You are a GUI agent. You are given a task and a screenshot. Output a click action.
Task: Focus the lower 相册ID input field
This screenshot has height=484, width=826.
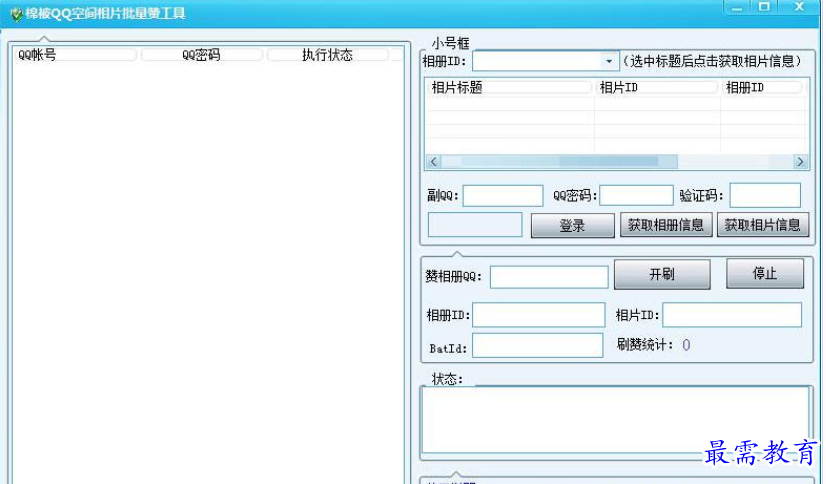(x=538, y=315)
